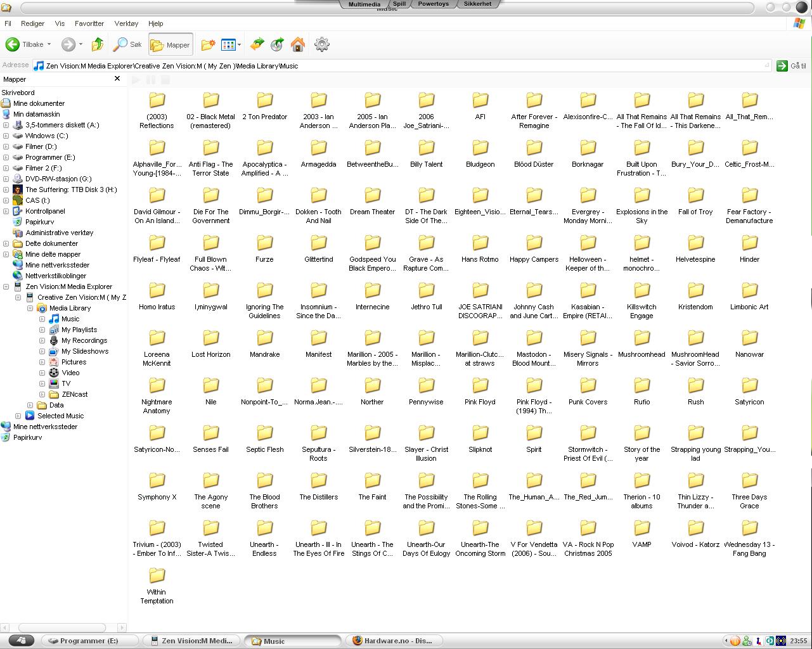812x649 pixels.
Task: Select the 2 Ton Predator folder
Action: (264, 106)
